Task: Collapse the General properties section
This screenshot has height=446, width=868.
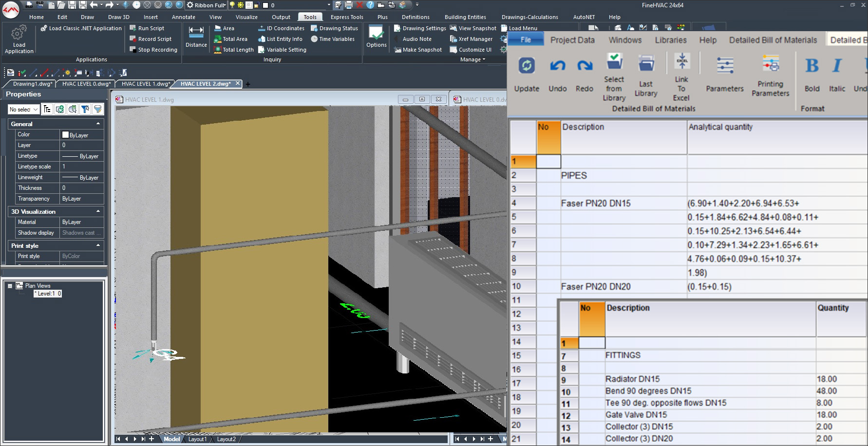Action: point(98,124)
